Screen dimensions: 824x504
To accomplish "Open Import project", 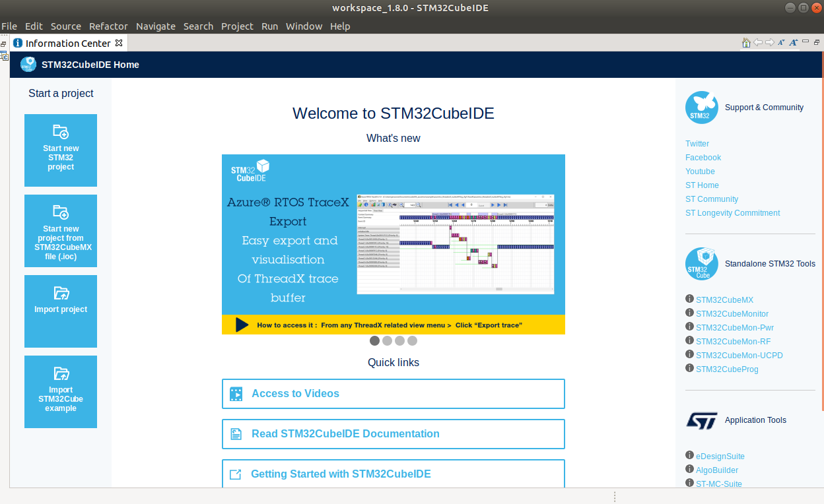I will pos(60,311).
